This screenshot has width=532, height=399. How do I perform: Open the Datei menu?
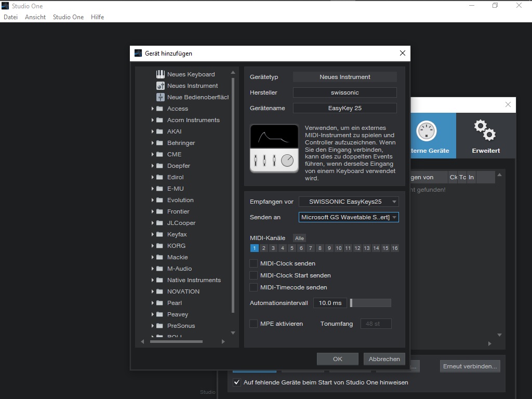coord(10,17)
